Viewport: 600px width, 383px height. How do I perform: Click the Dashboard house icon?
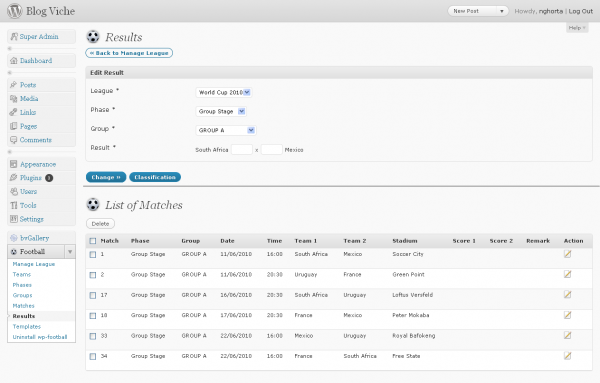click(x=14, y=60)
